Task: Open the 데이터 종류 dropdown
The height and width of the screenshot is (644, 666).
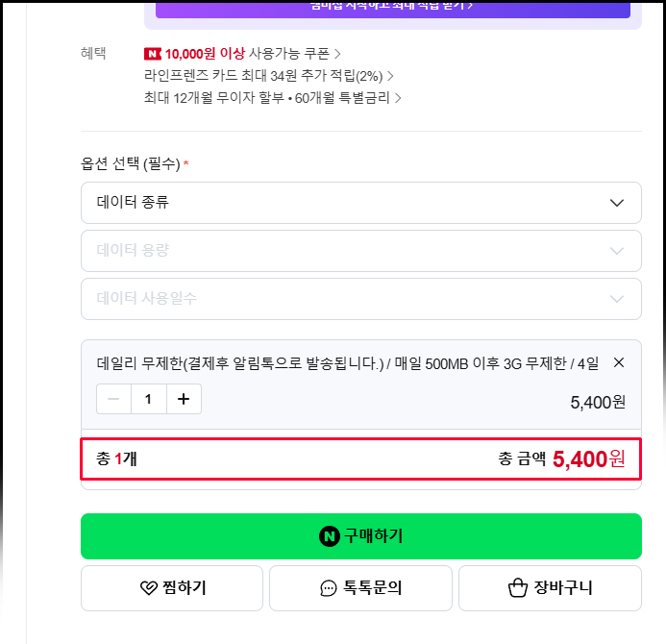Action: pyautogui.click(x=361, y=203)
